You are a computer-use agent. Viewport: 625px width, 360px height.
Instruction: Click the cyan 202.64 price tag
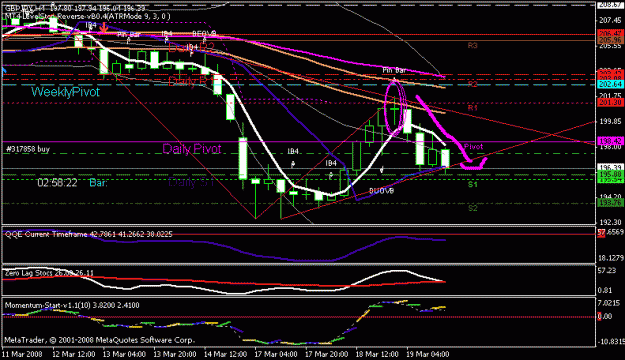610,84
